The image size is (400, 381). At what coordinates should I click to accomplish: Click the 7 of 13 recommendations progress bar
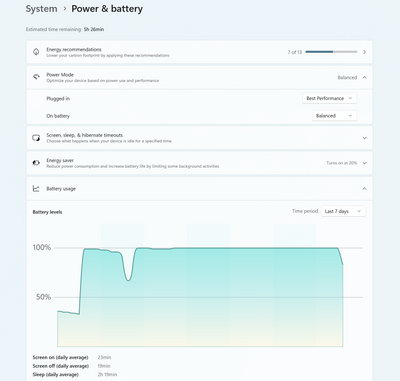[x=331, y=52]
